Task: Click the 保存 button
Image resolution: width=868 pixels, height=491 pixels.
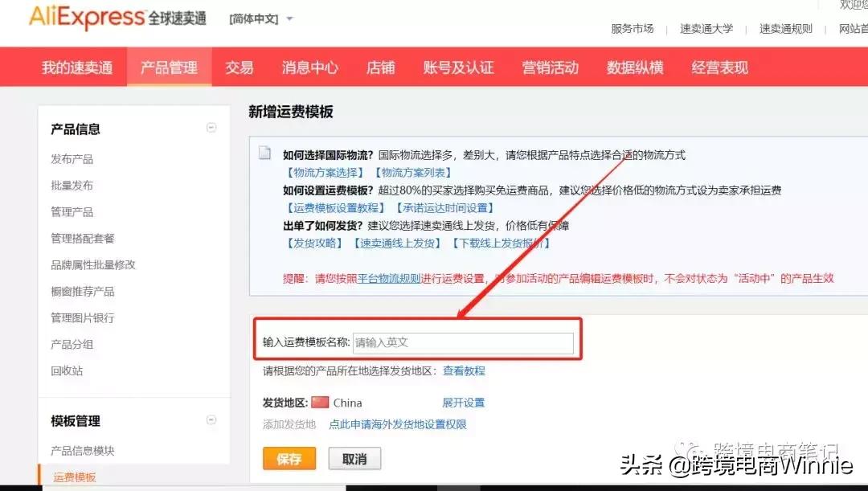Action: (x=289, y=458)
